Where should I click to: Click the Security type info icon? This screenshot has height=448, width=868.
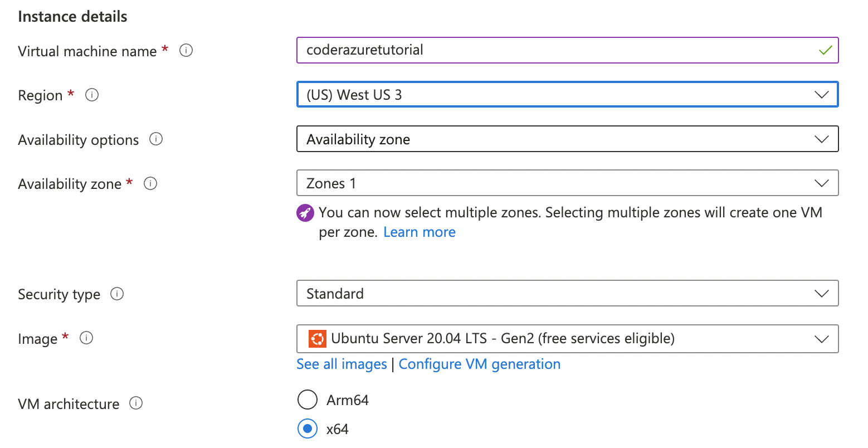117,294
